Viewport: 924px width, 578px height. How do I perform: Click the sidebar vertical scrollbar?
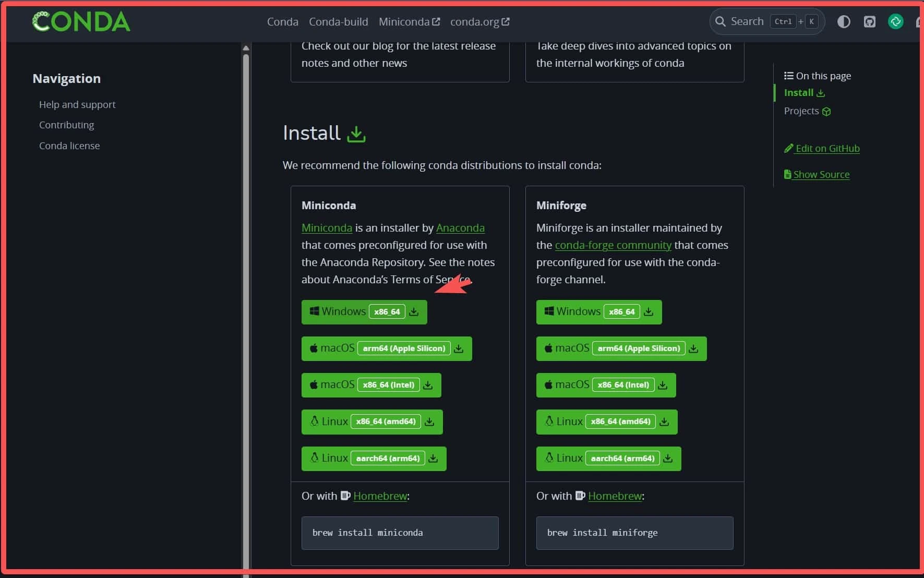point(246,313)
